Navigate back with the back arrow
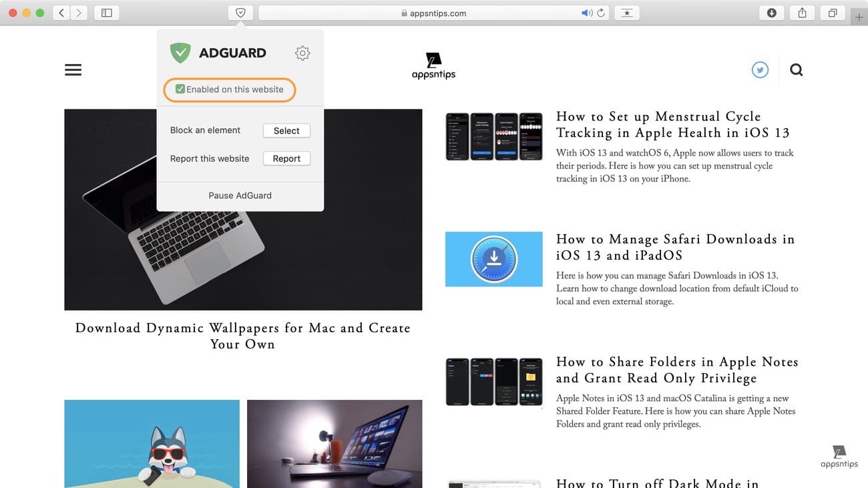 pyautogui.click(x=61, y=12)
